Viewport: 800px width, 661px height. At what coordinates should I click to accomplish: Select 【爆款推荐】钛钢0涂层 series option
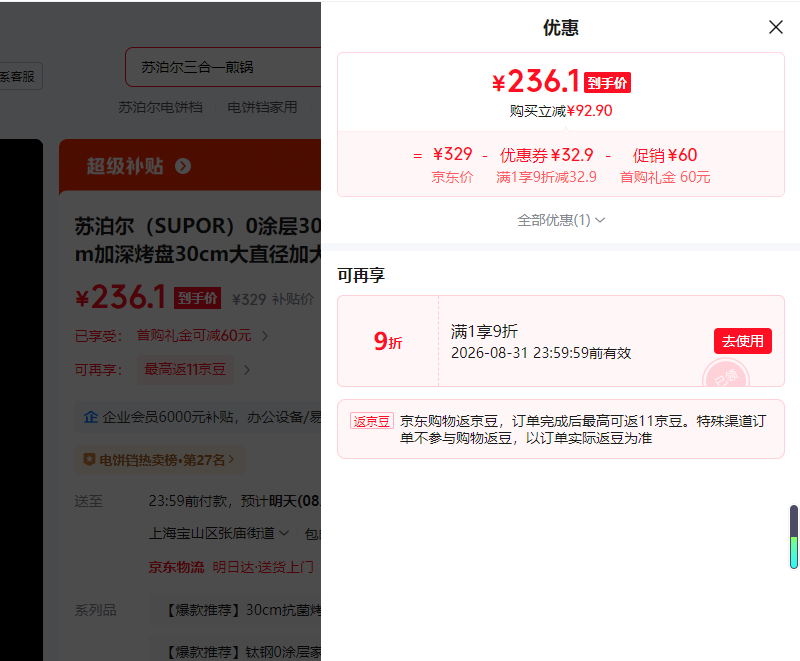pyautogui.click(x=235, y=652)
